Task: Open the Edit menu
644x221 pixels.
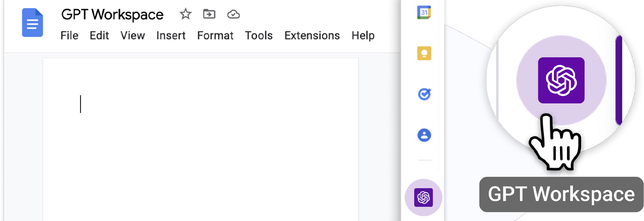Action: tap(100, 36)
